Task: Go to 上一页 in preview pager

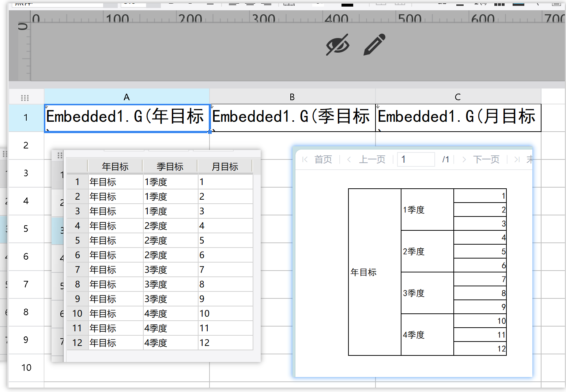Action: pos(372,159)
